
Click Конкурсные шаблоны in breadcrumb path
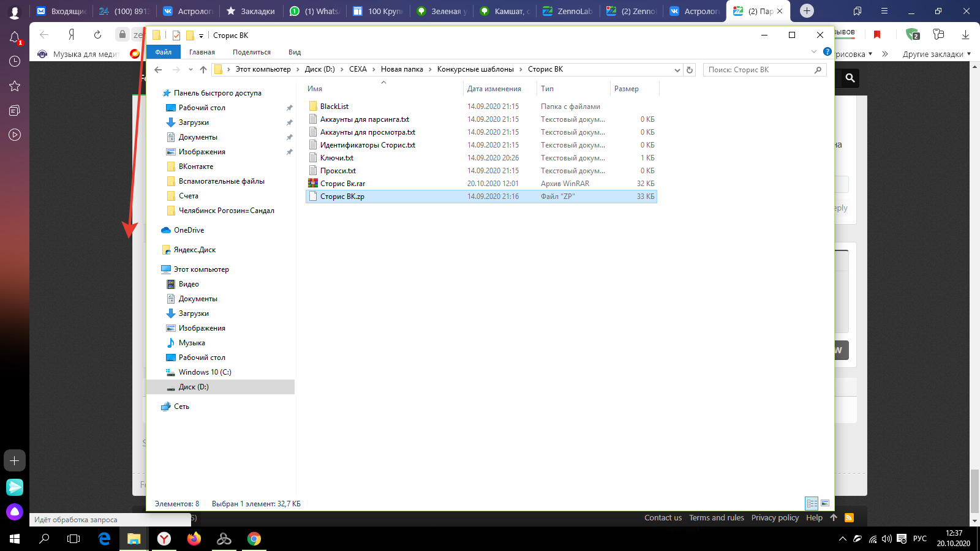point(475,69)
